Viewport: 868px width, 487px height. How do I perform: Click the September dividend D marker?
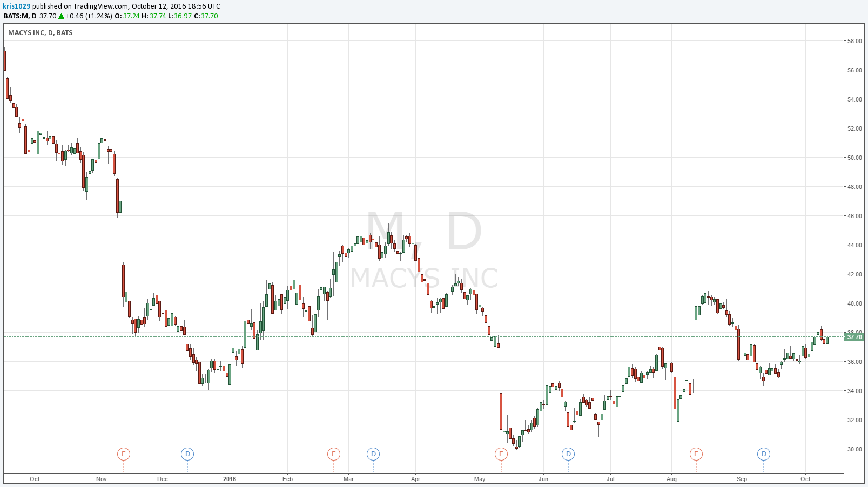(764, 454)
